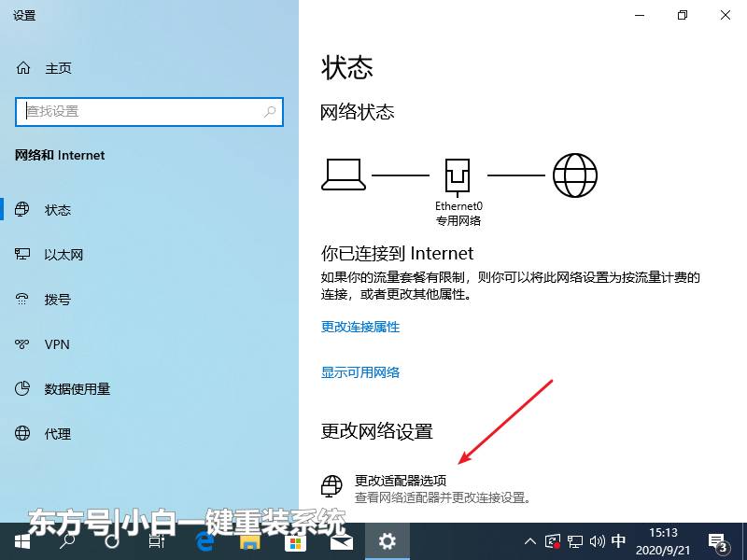Minimize the Settings window
Screen dimensions: 747x560
(x=640, y=15)
